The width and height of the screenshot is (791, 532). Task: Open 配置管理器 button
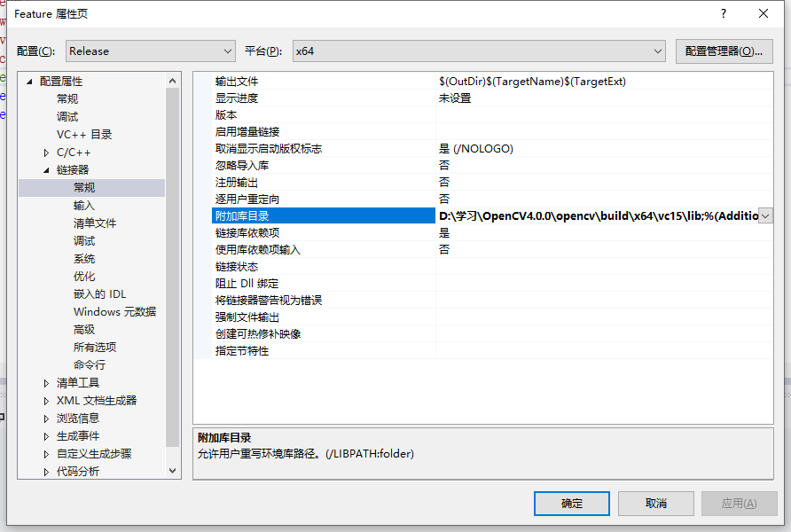(724, 51)
